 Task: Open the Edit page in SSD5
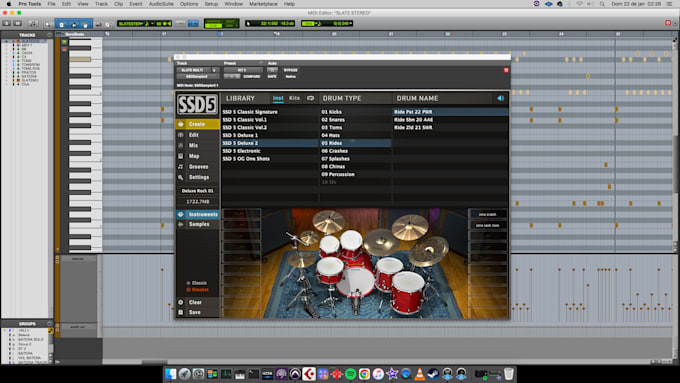coord(197,135)
